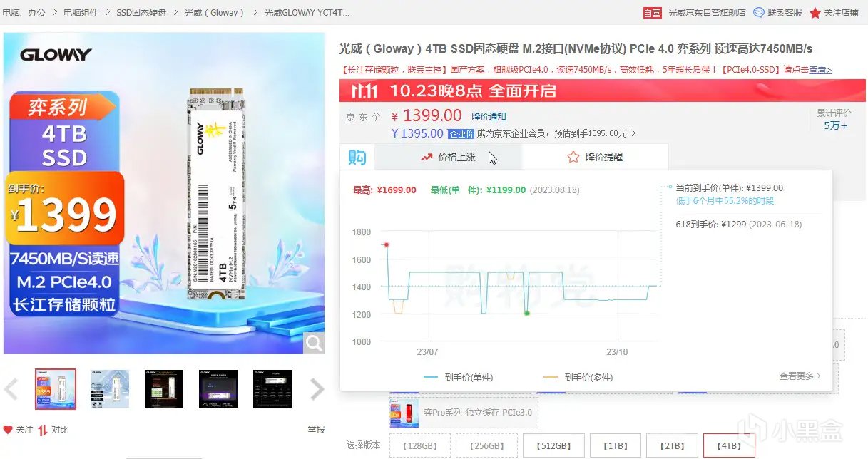
Task: Click the 降价通知 link beside price
Action: pyautogui.click(x=489, y=116)
